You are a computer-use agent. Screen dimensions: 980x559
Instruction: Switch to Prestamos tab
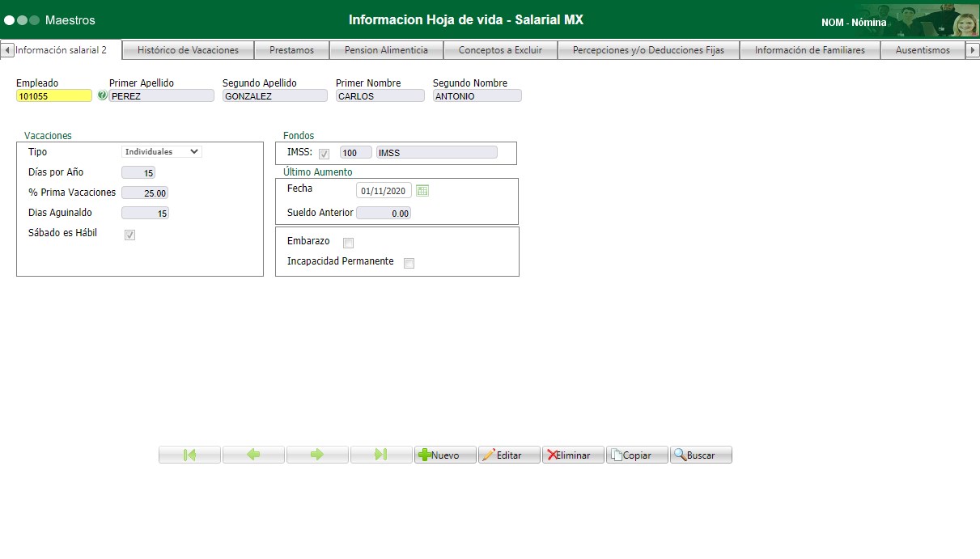click(291, 50)
